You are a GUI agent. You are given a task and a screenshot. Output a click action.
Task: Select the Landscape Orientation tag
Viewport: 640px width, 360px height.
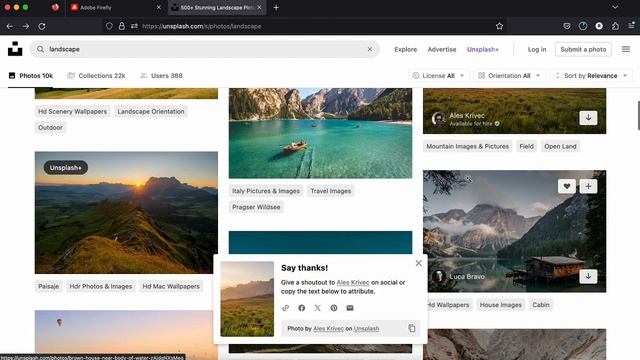[x=151, y=111]
